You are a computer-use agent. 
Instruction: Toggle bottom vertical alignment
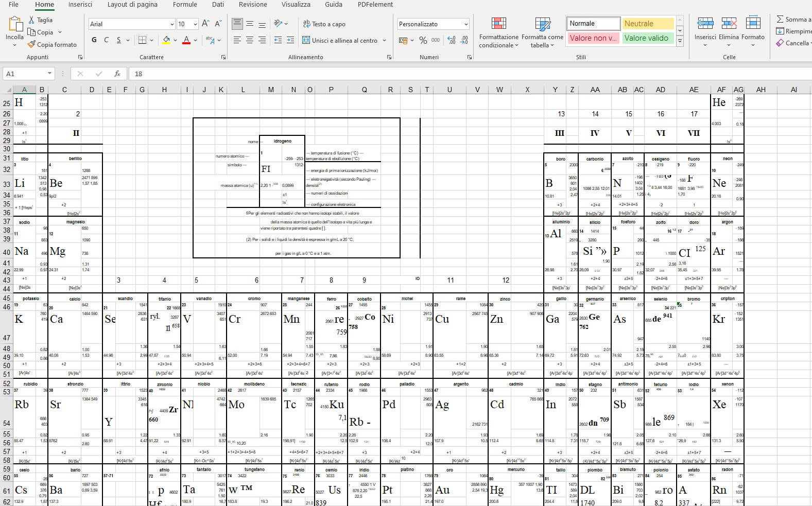[x=262, y=24]
